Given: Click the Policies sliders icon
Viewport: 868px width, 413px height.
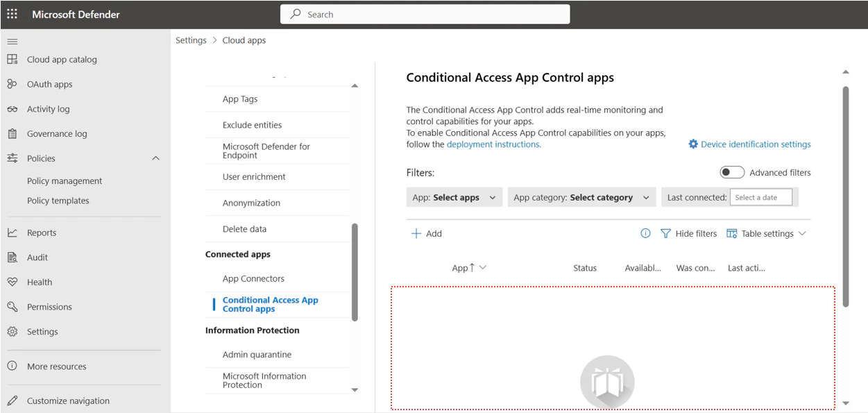Looking at the screenshot, I should point(12,158).
